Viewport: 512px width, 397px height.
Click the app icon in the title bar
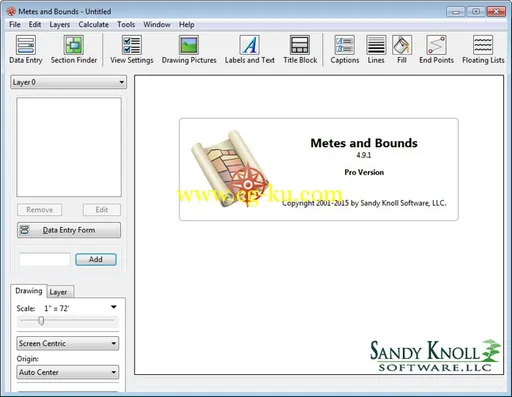[x=11, y=11]
